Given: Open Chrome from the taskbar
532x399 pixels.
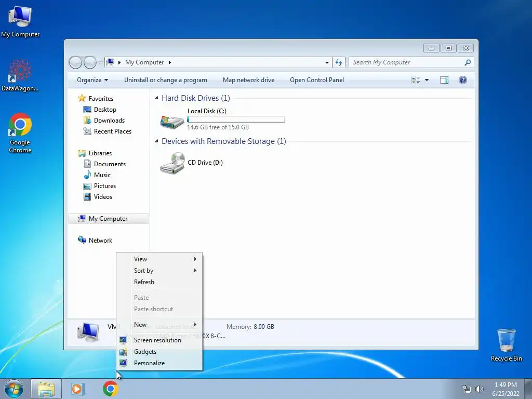Looking at the screenshot, I should [x=111, y=389].
